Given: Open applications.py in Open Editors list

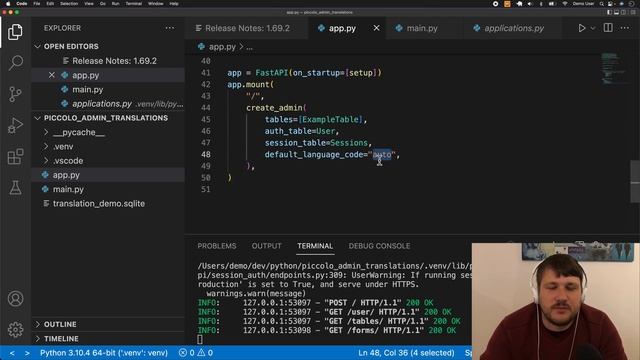Looking at the screenshot, I should [x=102, y=104].
